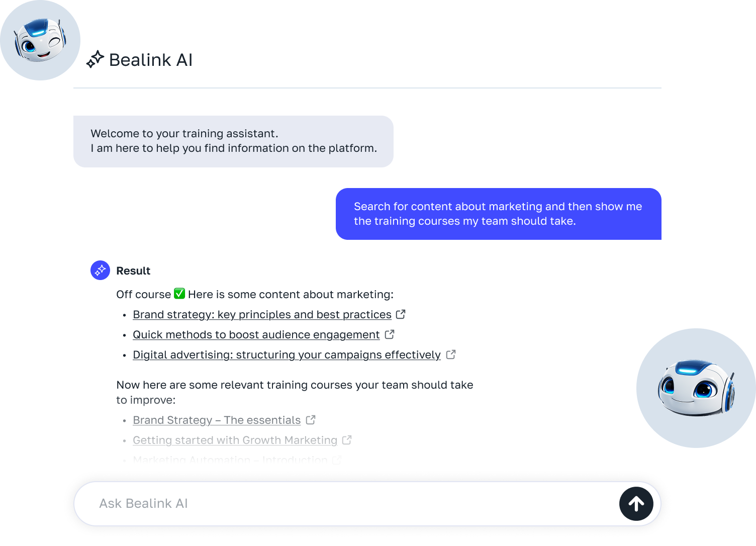The image size is (756, 546).
Task: Click external link icon beside Growth Marketing
Action: (347, 440)
